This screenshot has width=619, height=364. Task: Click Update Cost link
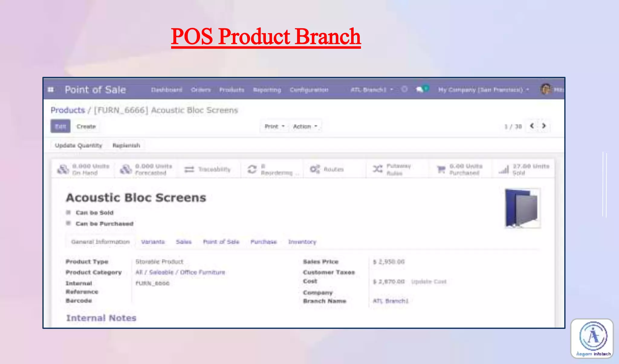pyautogui.click(x=429, y=282)
